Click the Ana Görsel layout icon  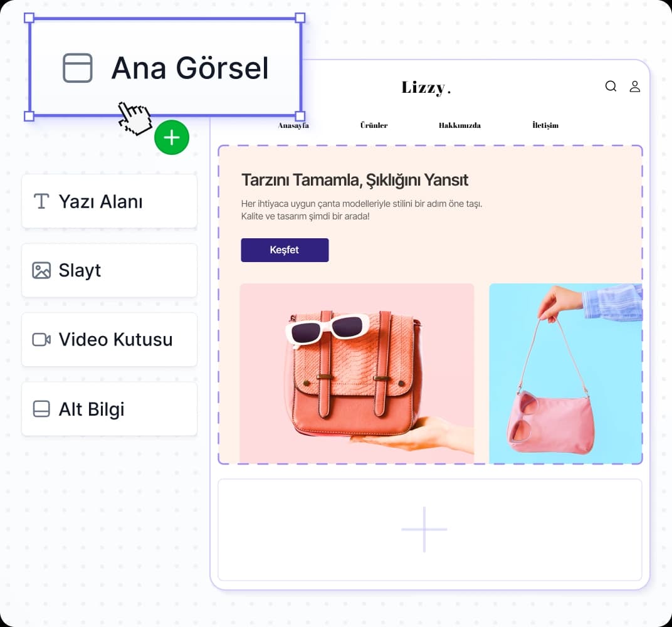point(78,68)
